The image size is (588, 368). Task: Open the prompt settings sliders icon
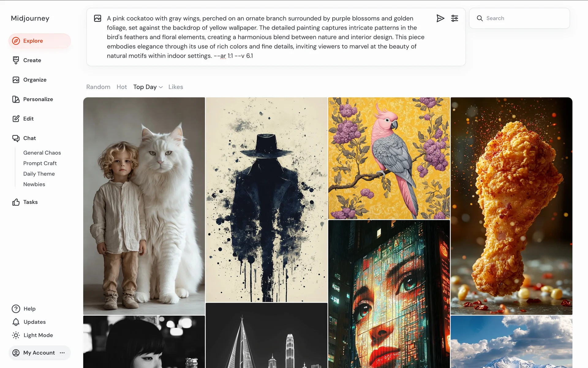coord(454,18)
